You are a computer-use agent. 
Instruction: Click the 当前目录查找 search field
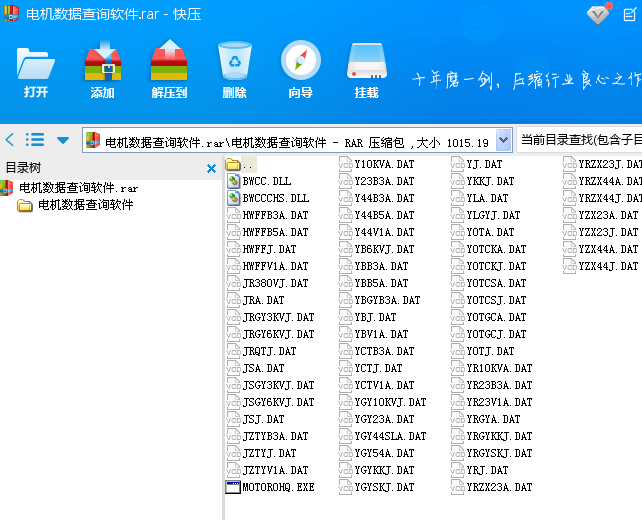[579, 140]
